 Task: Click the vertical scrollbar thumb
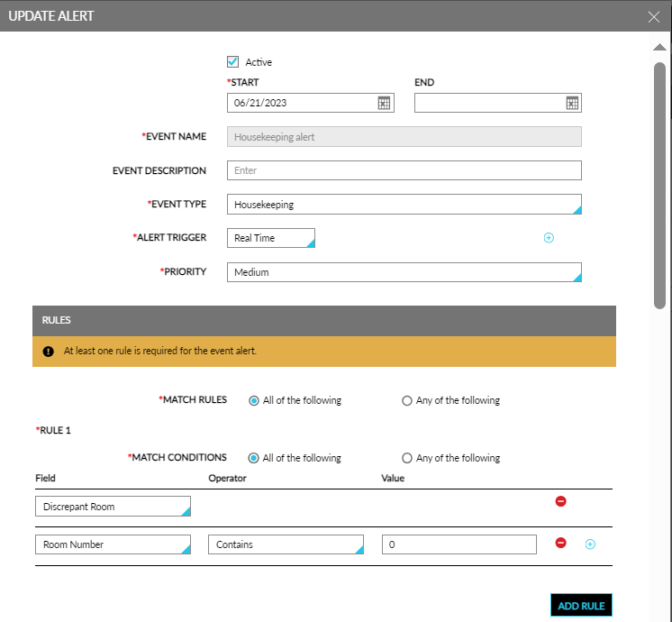coord(659,186)
